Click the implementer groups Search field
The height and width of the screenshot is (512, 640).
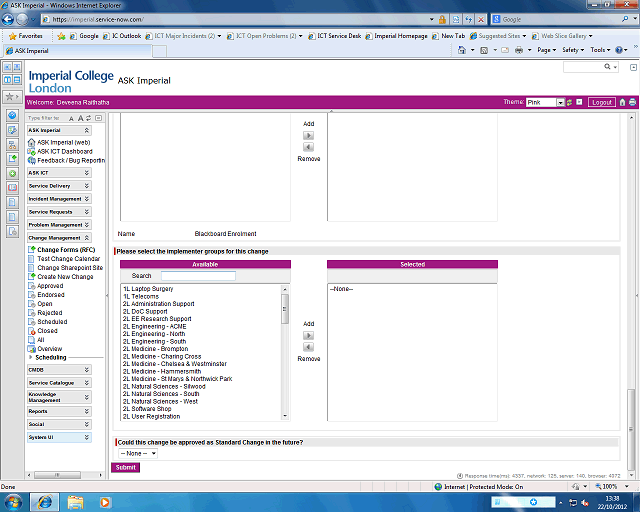coord(198,276)
